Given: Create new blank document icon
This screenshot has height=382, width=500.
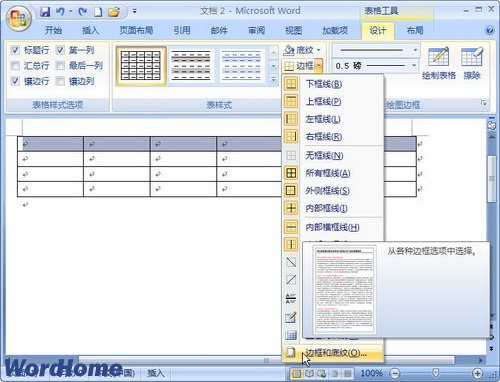Looking at the screenshot, I should [98, 12].
